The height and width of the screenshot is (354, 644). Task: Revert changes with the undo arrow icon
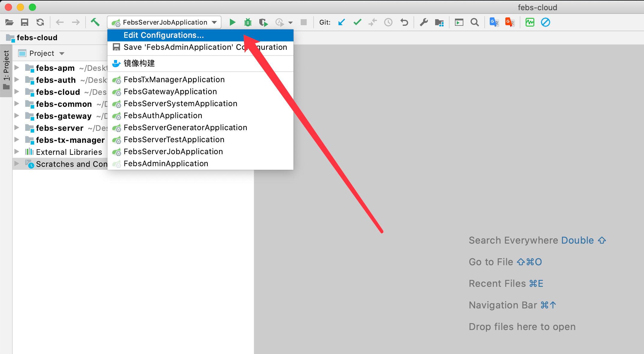[x=404, y=22]
